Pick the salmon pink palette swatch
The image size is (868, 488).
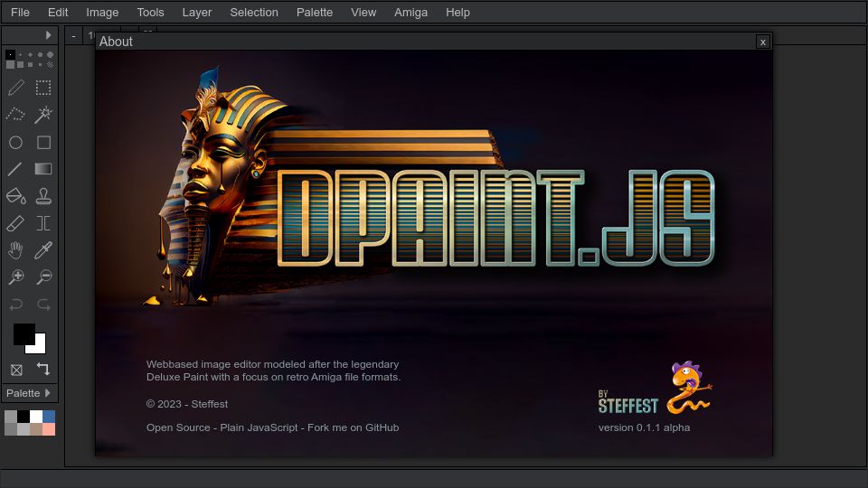[x=49, y=429]
